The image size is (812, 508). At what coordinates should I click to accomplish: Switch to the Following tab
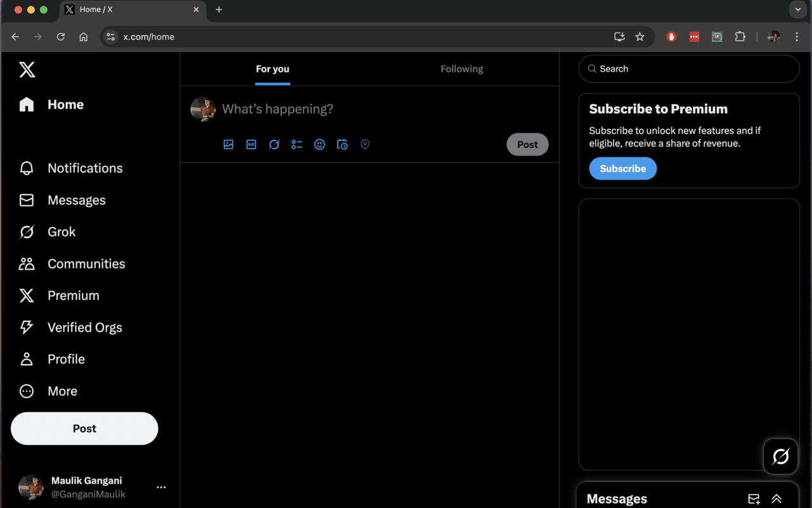462,69
